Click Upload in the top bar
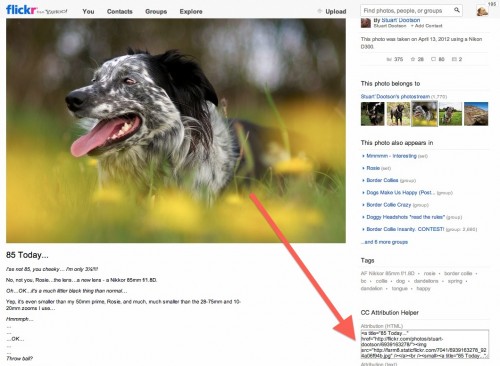The width and height of the screenshot is (500, 366). pos(336,11)
